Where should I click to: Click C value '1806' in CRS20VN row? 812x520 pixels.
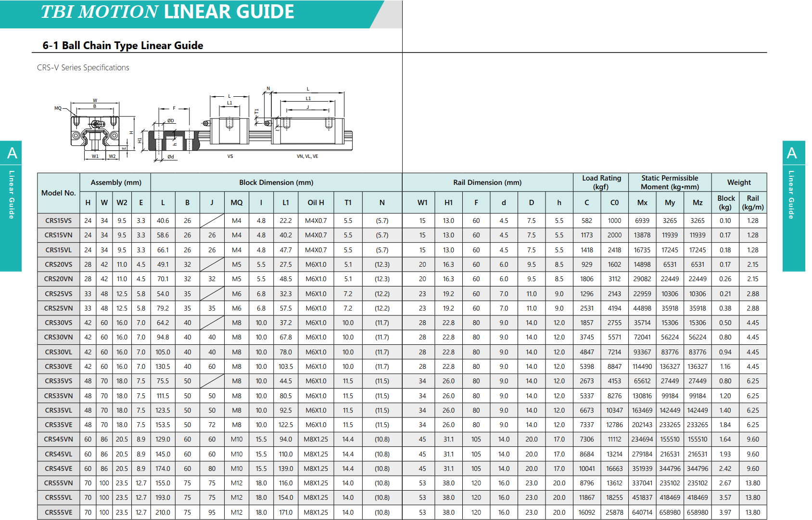pyautogui.click(x=587, y=279)
